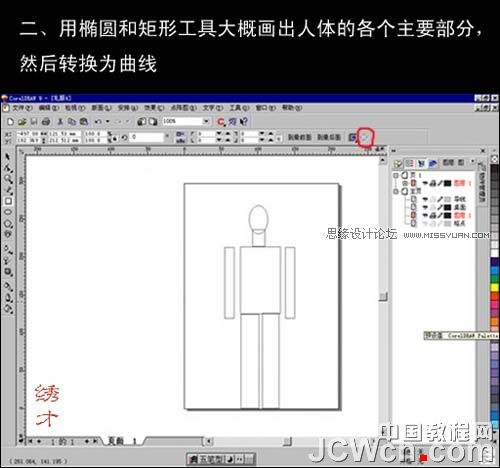Open the 工具(O) Tools menu
The height and width of the screenshot is (468, 500).
(239, 108)
